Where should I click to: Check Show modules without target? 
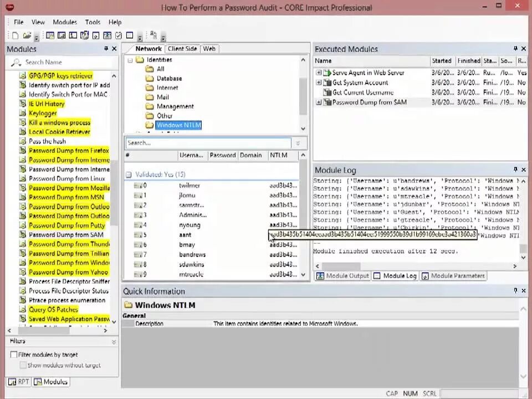pyautogui.click(x=23, y=365)
